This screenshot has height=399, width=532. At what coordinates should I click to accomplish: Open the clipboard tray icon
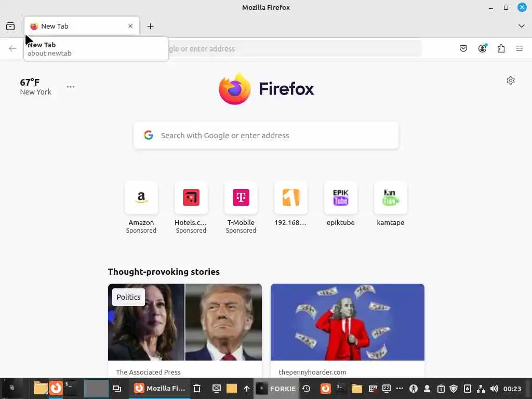point(441,389)
